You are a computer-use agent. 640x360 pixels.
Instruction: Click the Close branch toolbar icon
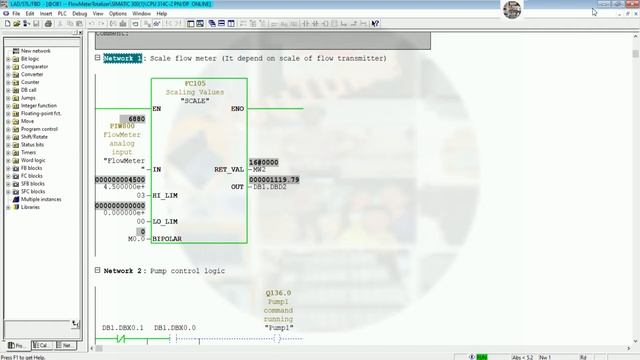[354, 24]
